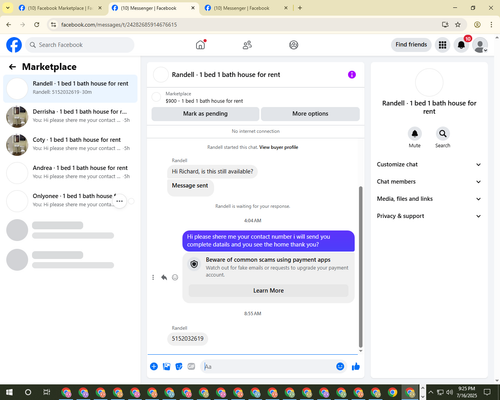Viewport: 500px width, 400px height.
Task: Click the Hi Richard message bubble
Action: coord(212,172)
